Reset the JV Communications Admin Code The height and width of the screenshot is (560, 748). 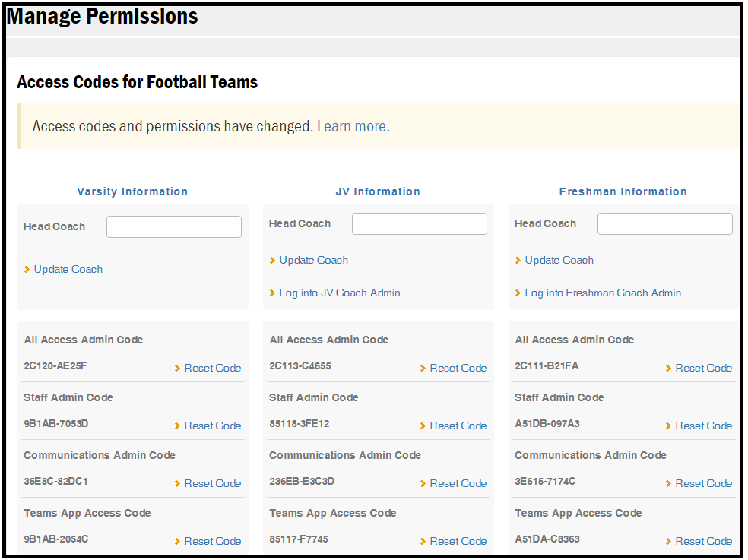(458, 483)
